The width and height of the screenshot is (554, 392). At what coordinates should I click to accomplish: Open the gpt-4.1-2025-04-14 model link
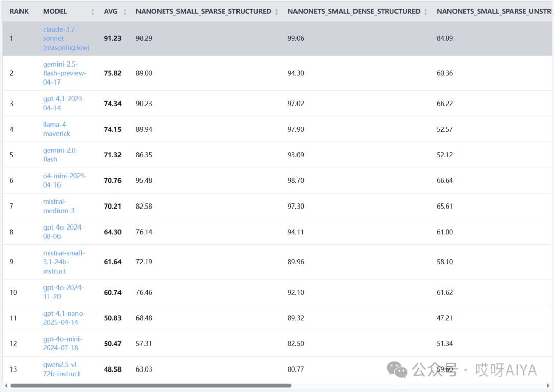(x=64, y=104)
